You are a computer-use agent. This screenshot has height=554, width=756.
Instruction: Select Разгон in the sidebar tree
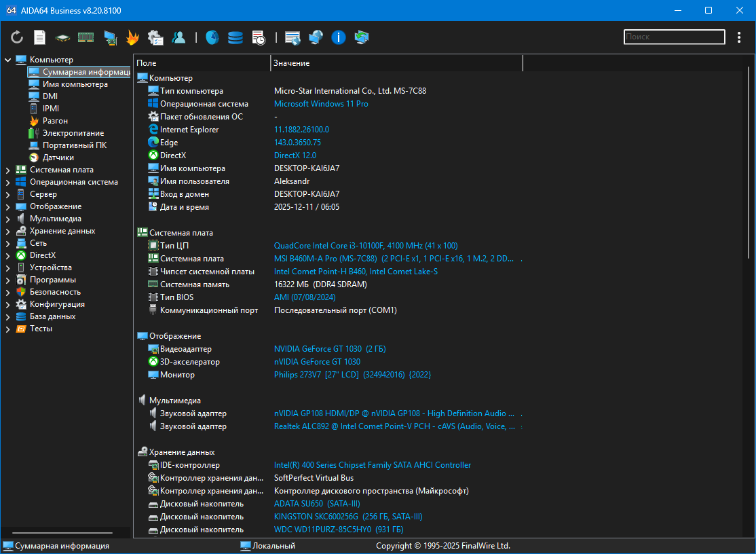click(x=55, y=121)
